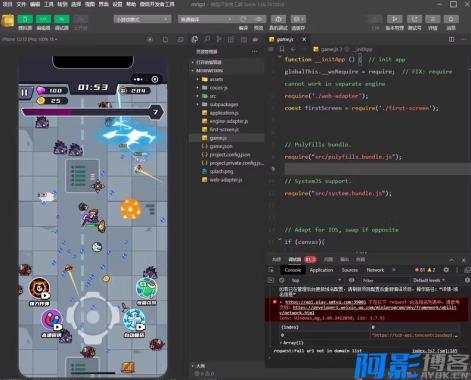Open the mini game mode dropdown
471x380 pixels.
pyautogui.click(x=142, y=19)
